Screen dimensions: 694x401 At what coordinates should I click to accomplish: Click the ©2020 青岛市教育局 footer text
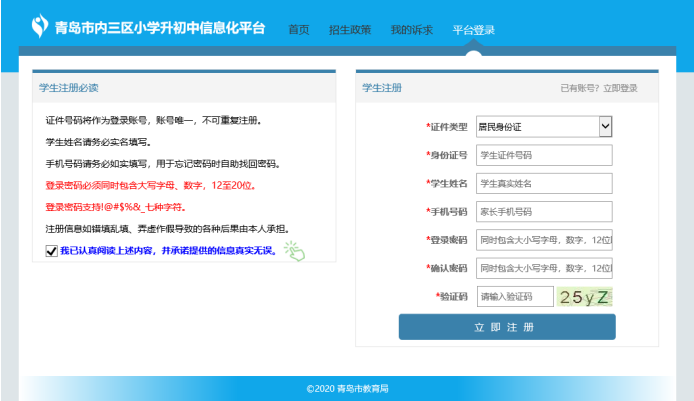coord(347,388)
